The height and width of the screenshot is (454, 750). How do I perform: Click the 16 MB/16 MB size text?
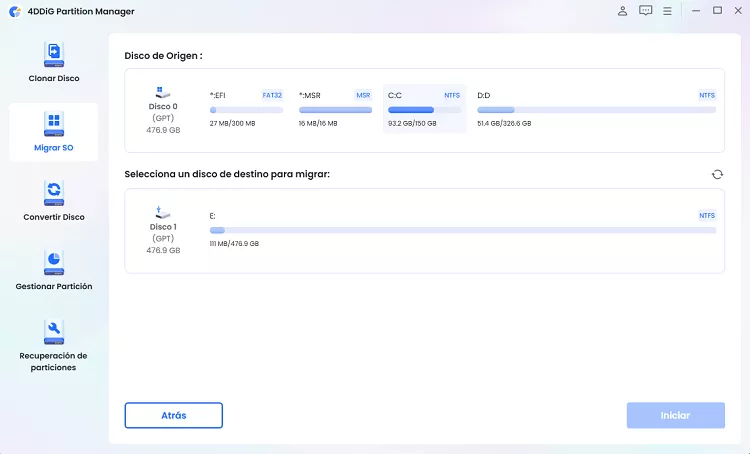[318, 123]
